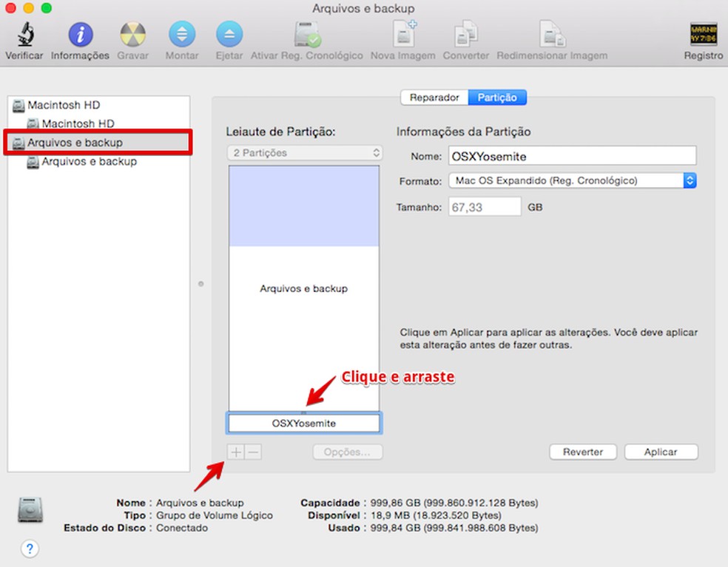Click the plus add-partition button
The image size is (728, 567).
click(x=236, y=452)
